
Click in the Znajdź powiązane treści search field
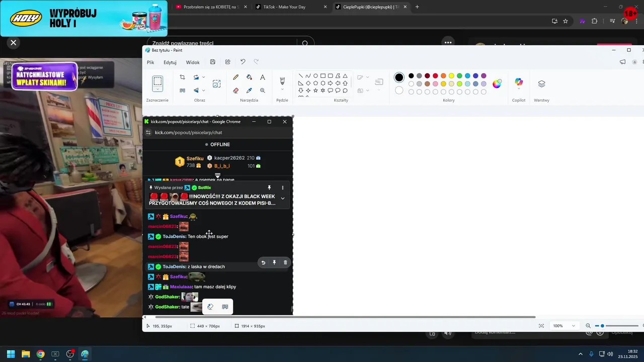[x=224, y=43]
